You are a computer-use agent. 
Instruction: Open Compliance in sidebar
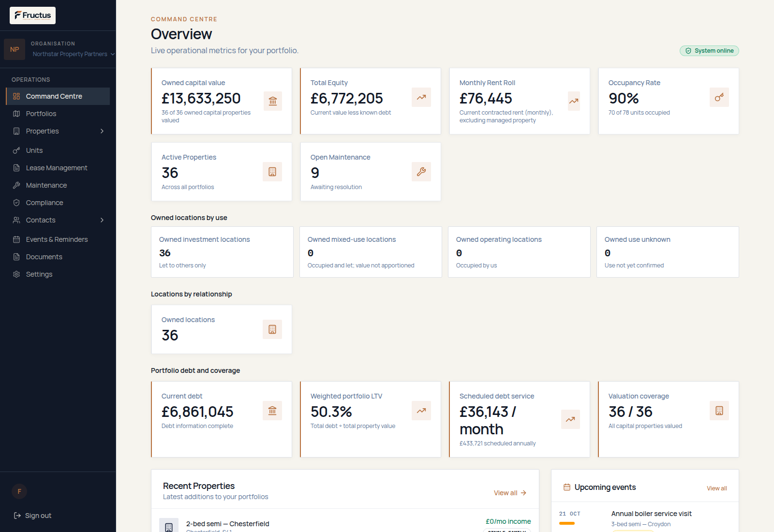[x=58, y=203]
